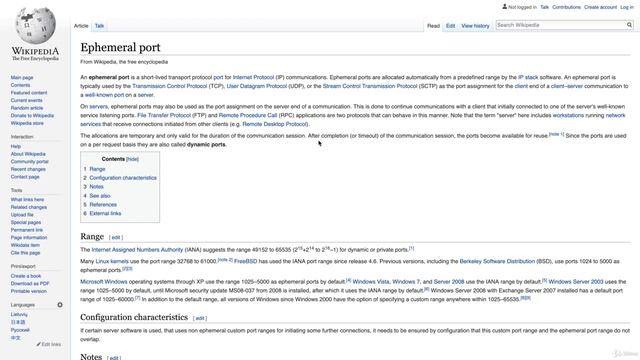Viewport: 640px width, 360px height.
Task: Select the Edit tab
Action: pyautogui.click(x=450, y=26)
